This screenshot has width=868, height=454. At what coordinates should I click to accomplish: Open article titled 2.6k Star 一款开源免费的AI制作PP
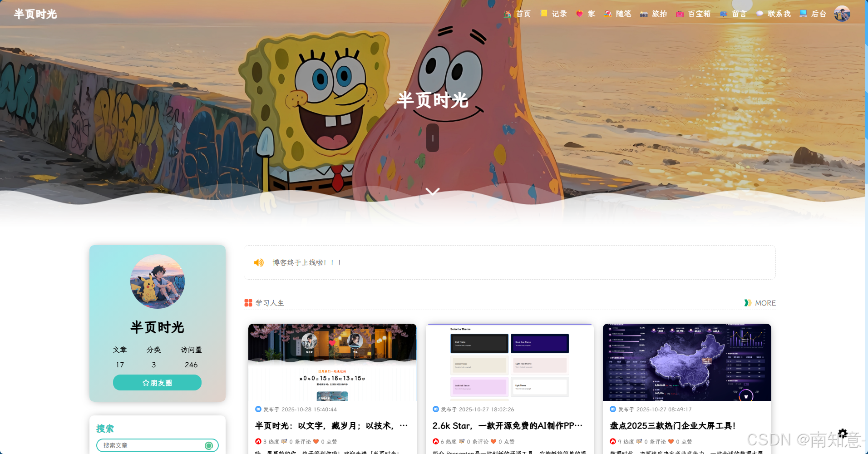point(508,426)
